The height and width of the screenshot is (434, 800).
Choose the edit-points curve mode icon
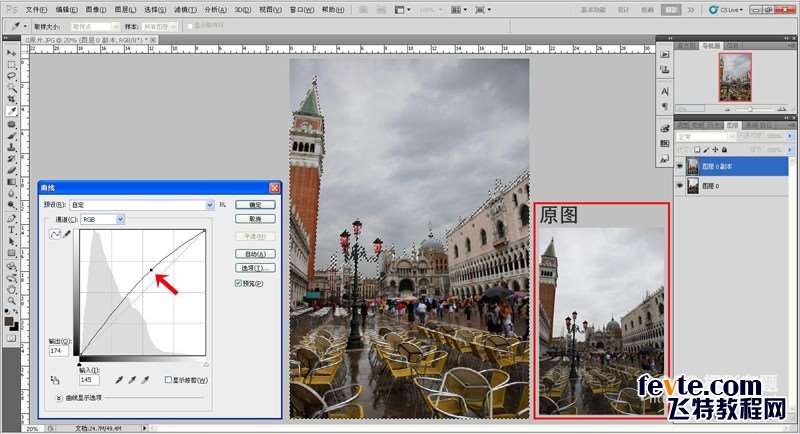coord(55,234)
